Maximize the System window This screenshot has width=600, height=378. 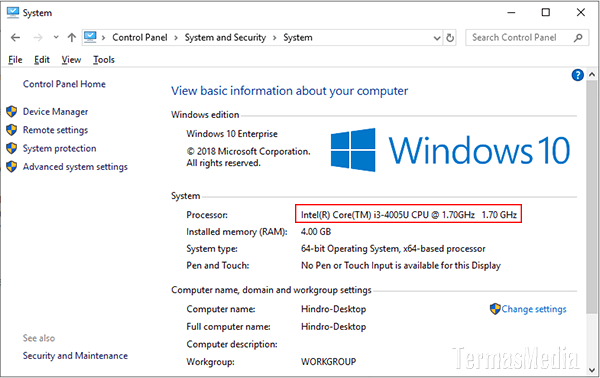pyautogui.click(x=546, y=13)
